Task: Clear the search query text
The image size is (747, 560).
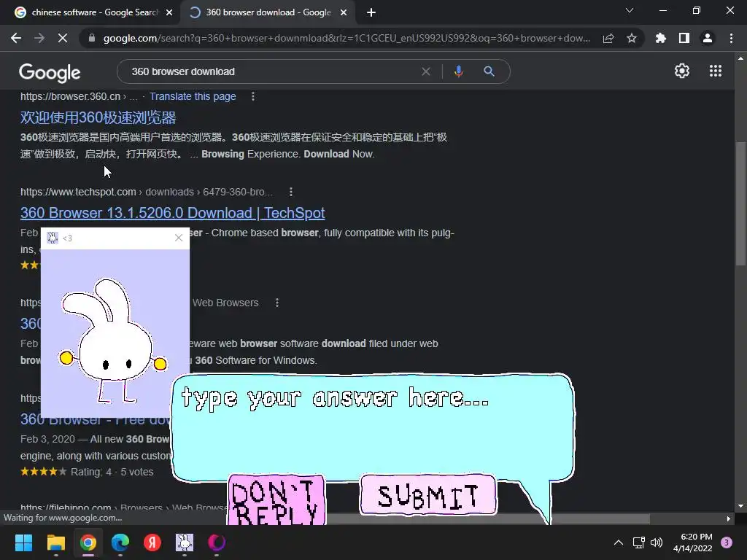Action: pos(426,71)
